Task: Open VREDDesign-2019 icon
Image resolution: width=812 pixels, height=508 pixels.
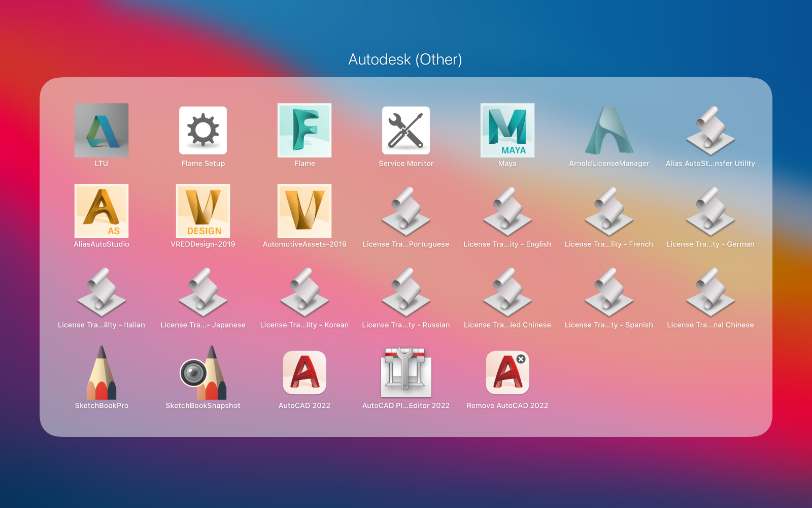Action: (x=203, y=211)
